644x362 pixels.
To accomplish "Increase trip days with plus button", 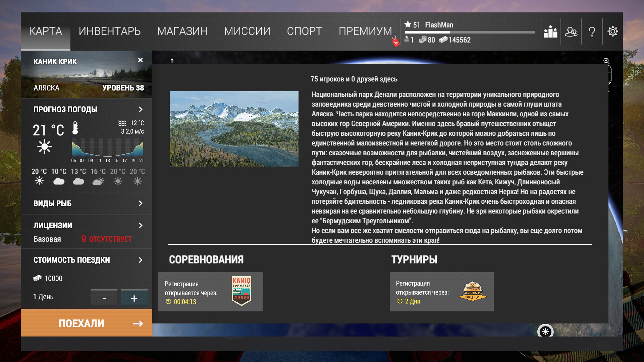I will pyautogui.click(x=134, y=298).
